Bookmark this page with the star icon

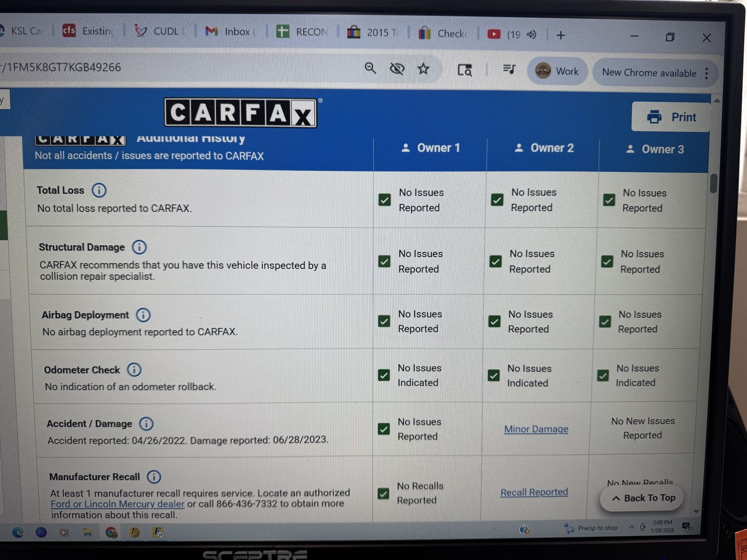coord(423,69)
